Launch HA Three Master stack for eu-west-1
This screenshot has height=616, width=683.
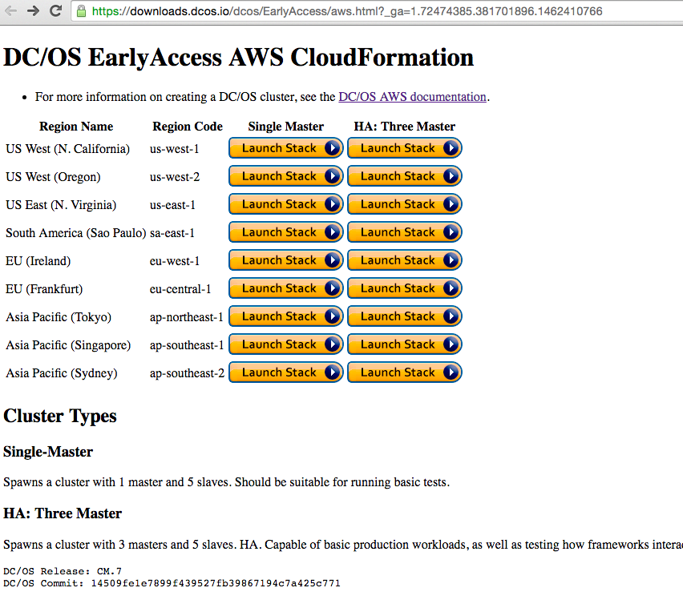[x=405, y=260]
